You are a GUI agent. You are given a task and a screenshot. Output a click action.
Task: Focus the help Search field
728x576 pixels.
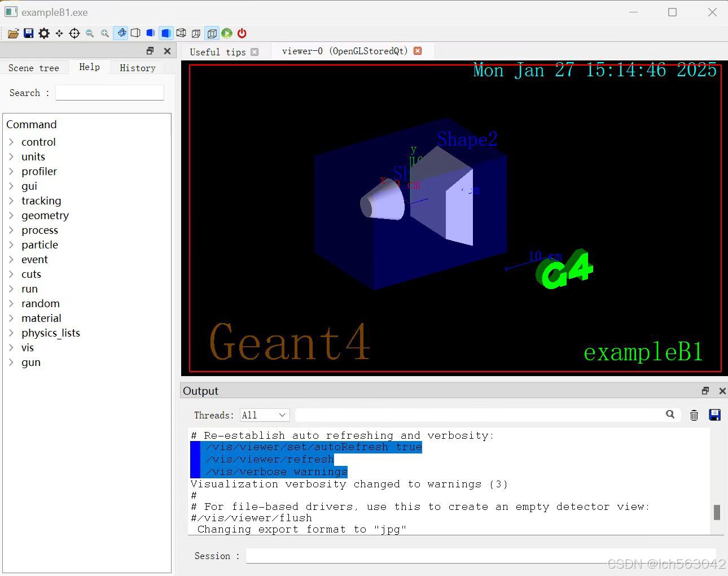109,93
